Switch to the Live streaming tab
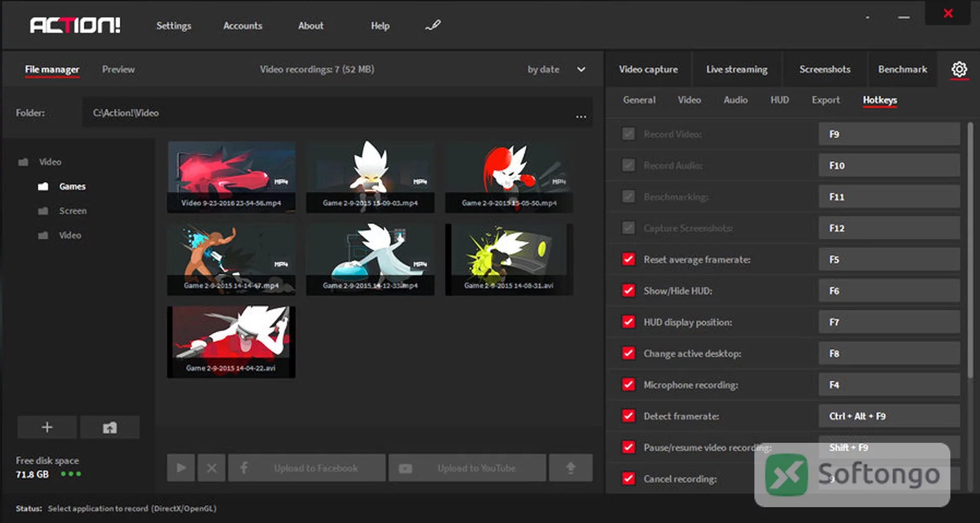Screen dimensions: 980x523 point(737,69)
